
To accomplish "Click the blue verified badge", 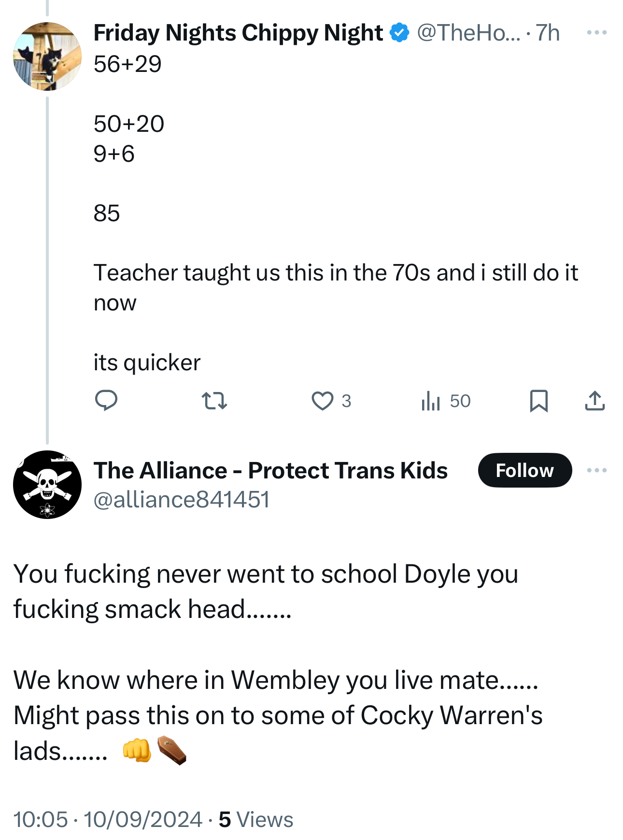I will pos(399,33).
